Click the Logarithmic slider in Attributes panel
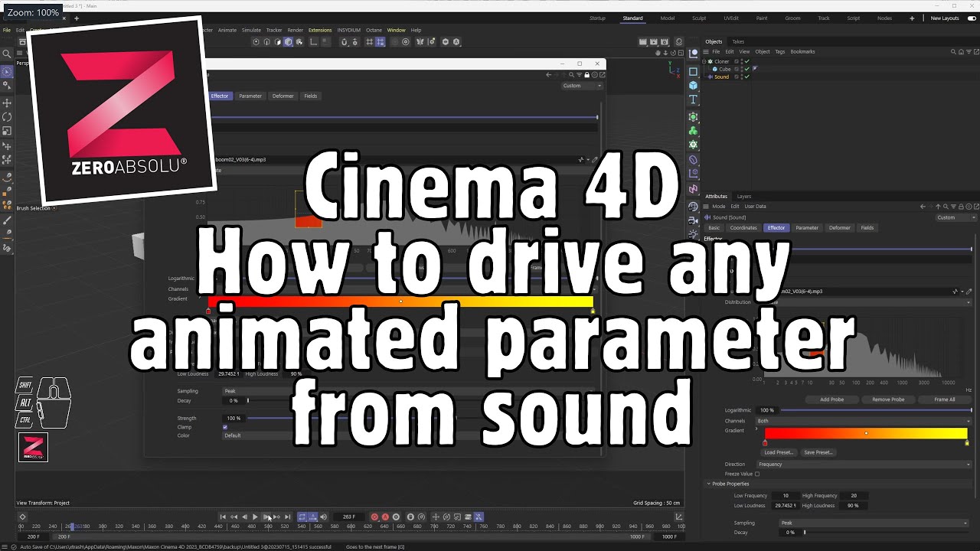This screenshot has height=551, width=980. 875,410
